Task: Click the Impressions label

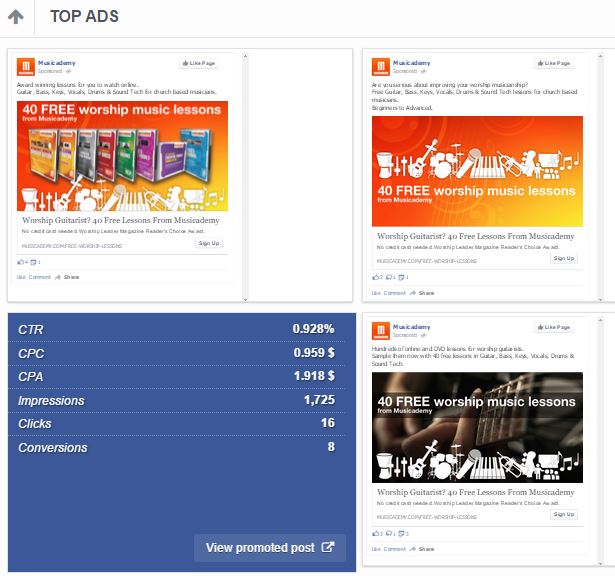Action: (51, 400)
